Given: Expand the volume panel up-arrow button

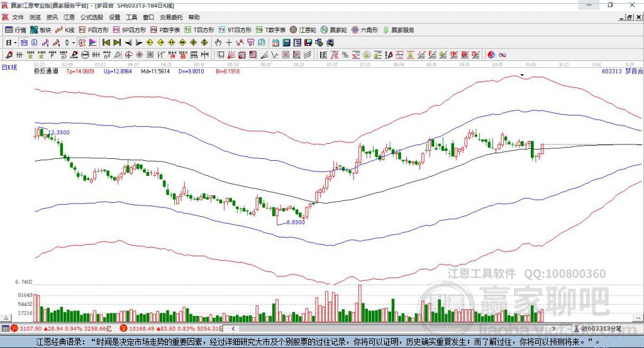Looking at the screenshot, I should (6, 318).
